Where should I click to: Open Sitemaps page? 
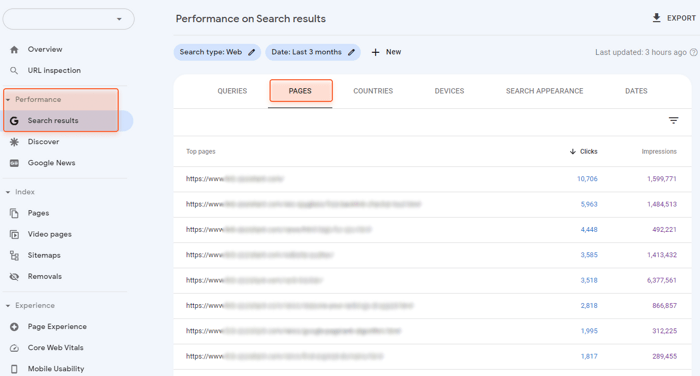click(x=44, y=255)
